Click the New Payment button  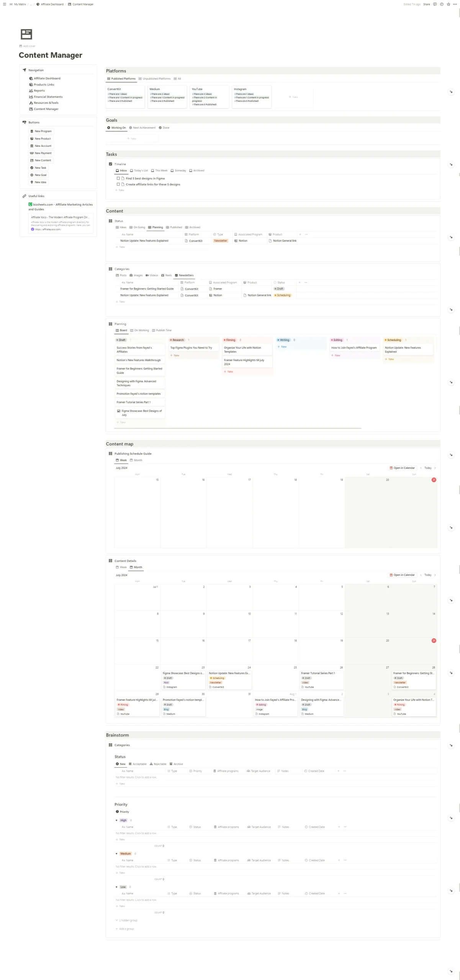[x=41, y=153]
